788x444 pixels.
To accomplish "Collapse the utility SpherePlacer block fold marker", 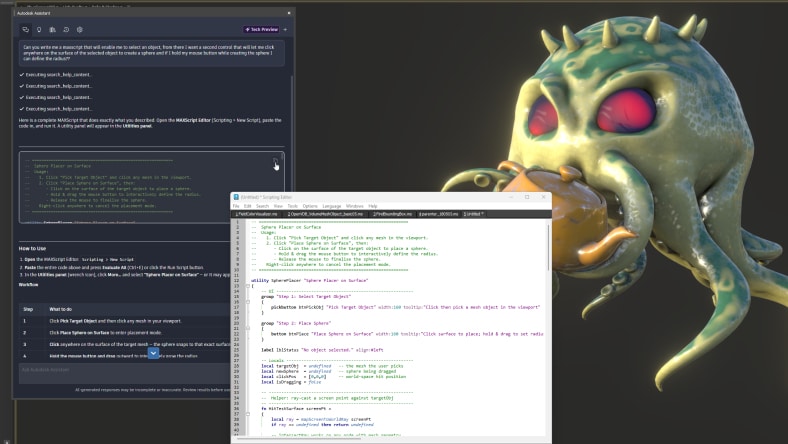I will tap(248, 286).
